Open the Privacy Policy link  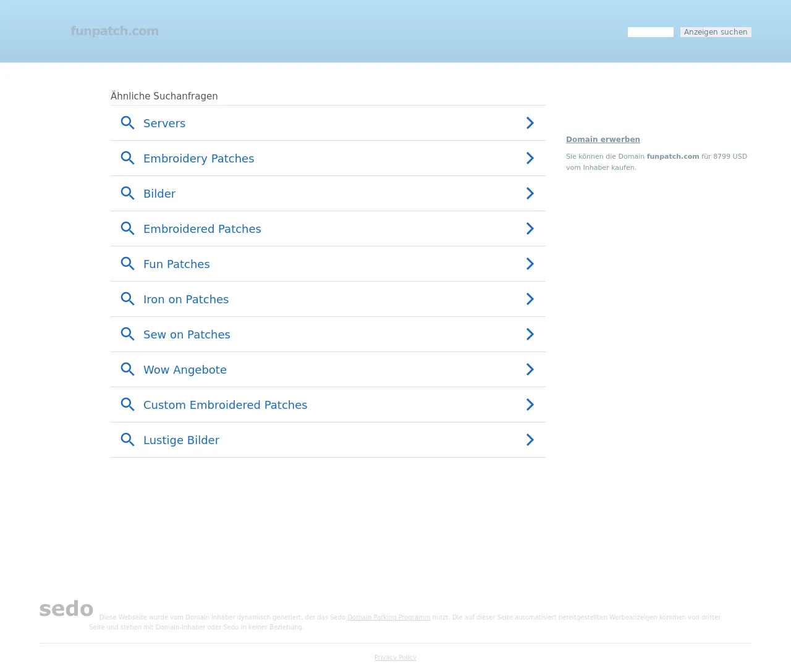[395, 657]
